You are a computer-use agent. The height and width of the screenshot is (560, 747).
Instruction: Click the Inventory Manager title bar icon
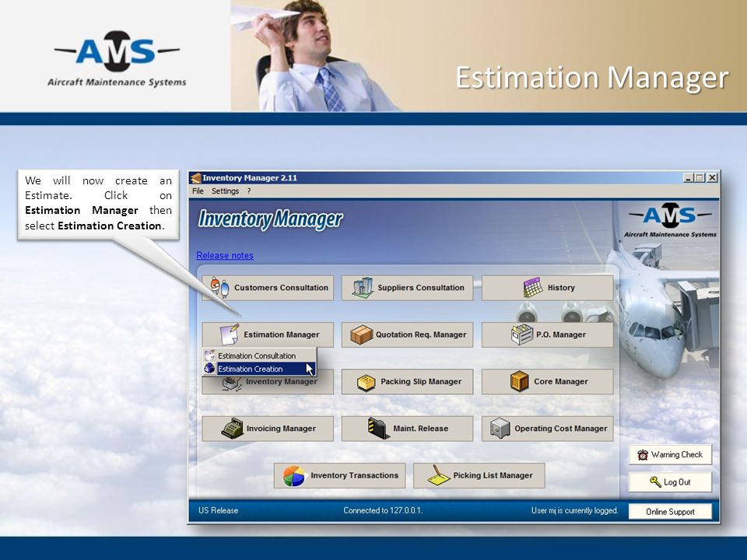click(195, 178)
